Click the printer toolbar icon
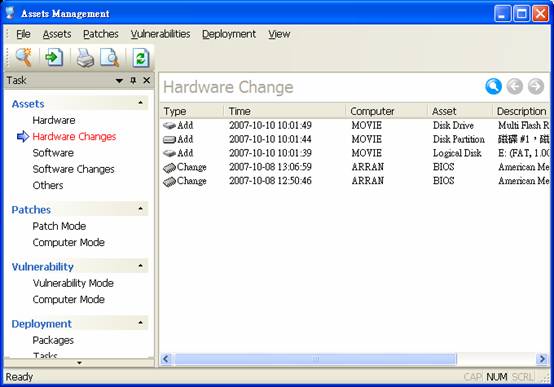Screen dimensions: 554x387 pyautogui.click(x=85, y=58)
